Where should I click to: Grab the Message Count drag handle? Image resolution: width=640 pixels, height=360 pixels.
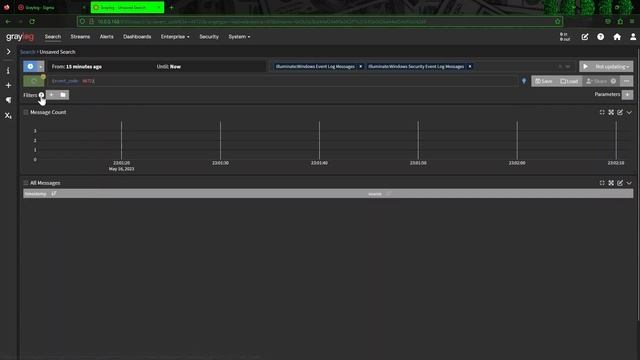click(26, 112)
